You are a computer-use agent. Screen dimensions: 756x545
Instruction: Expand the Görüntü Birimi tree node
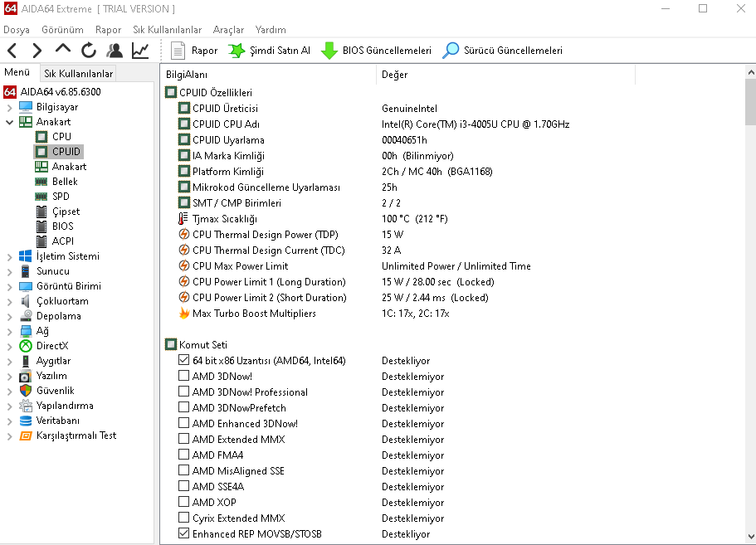10,287
